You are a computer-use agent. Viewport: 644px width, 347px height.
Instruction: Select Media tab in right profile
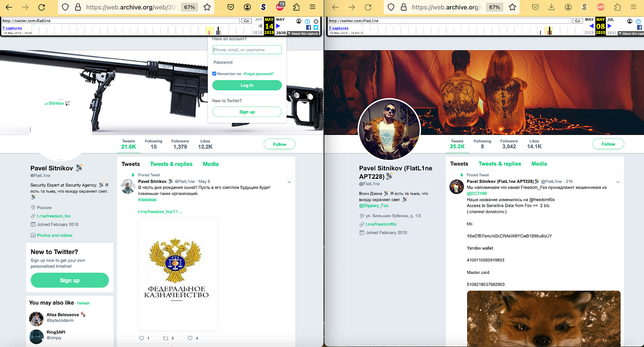pos(539,164)
